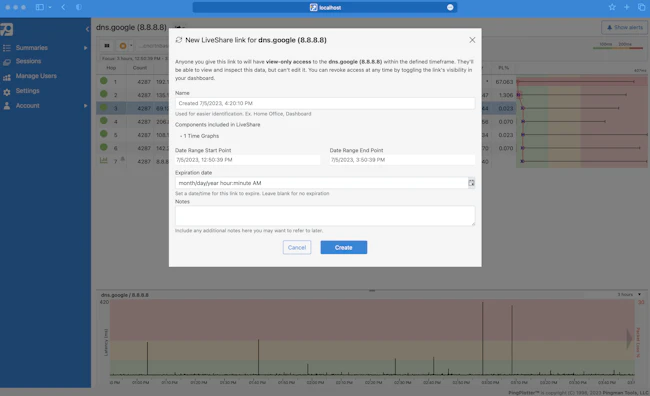Open Summaries in the sidebar
Viewport: 650px width, 396px height.
pos(32,48)
